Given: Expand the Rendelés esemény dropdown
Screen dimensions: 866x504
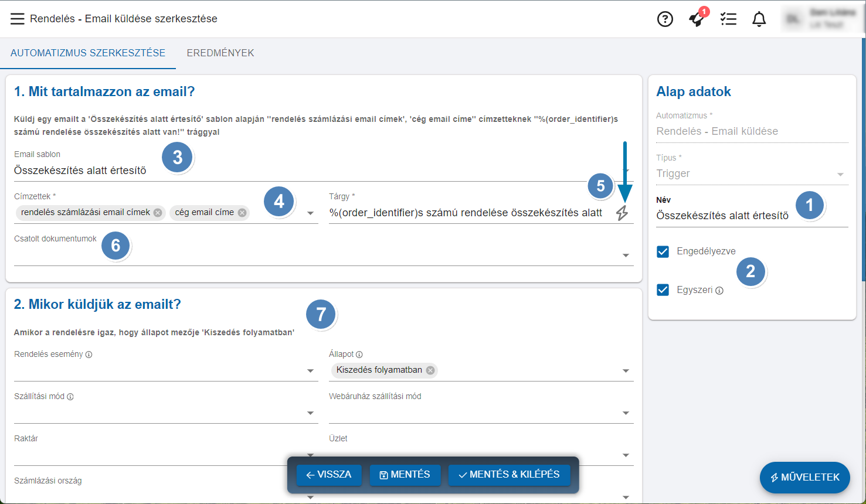Looking at the screenshot, I should [311, 371].
